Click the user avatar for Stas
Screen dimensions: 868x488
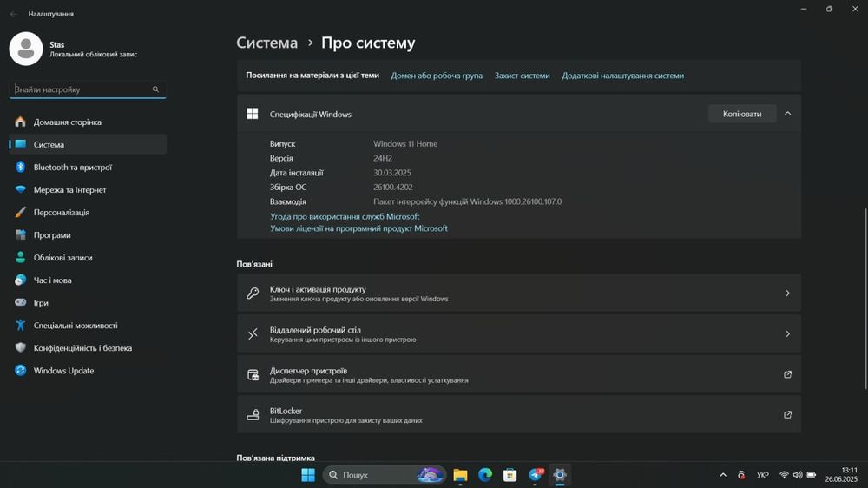tap(26, 49)
